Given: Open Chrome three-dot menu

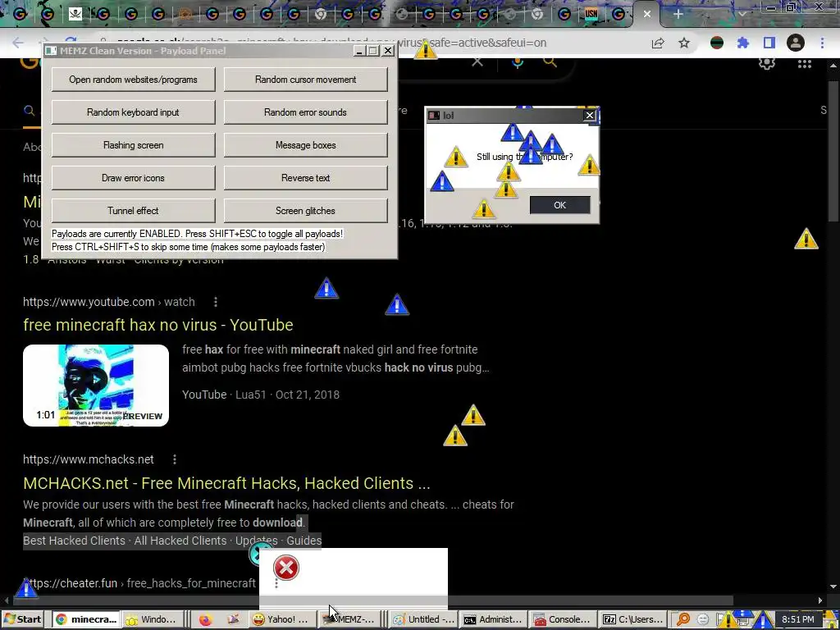Looking at the screenshot, I should point(822,43).
